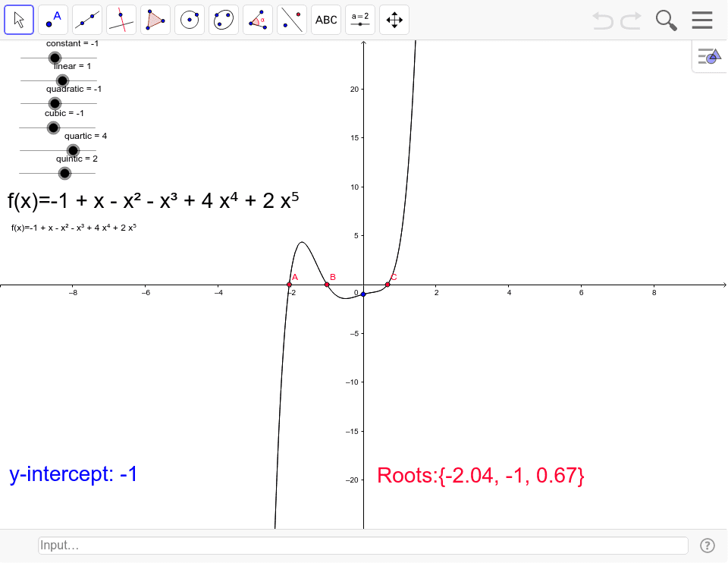Select the Slider a=2 tool
Screen dimensions: 728x563
[360, 20]
